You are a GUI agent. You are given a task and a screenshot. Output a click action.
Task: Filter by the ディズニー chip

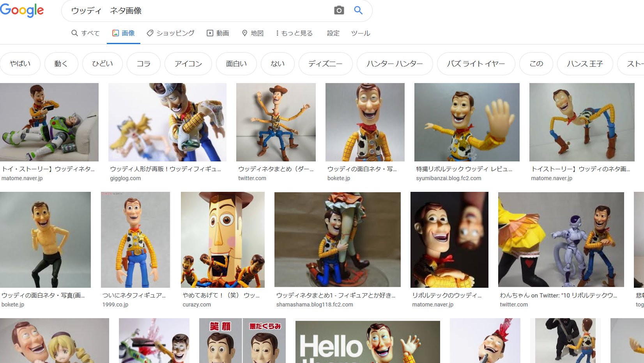(x=326, y=64)
